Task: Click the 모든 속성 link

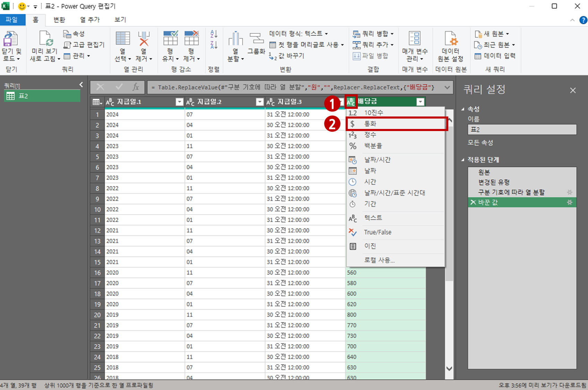Action: click(480, 142)
